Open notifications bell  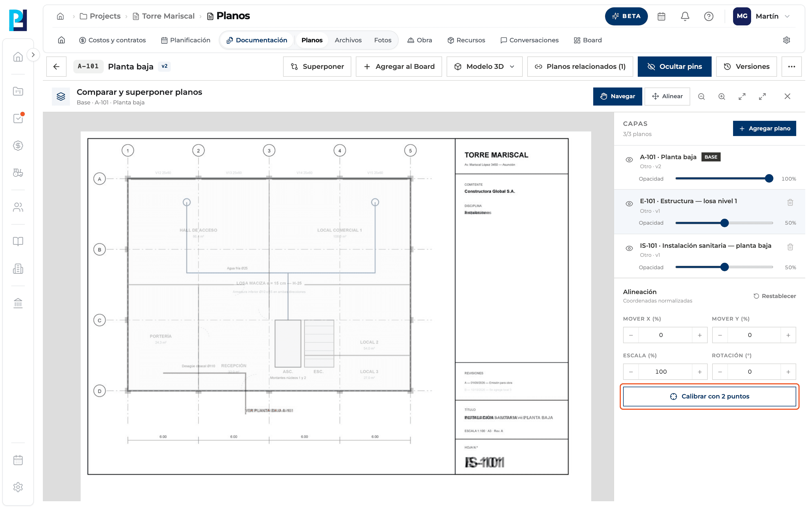click(685, 16)
